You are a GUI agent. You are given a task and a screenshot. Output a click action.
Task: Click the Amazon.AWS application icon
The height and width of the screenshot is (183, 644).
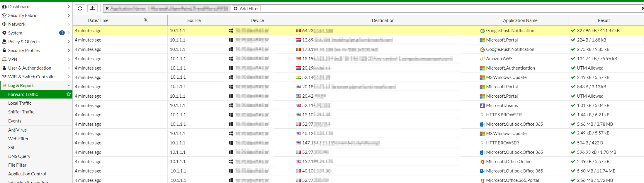(482, 59)
